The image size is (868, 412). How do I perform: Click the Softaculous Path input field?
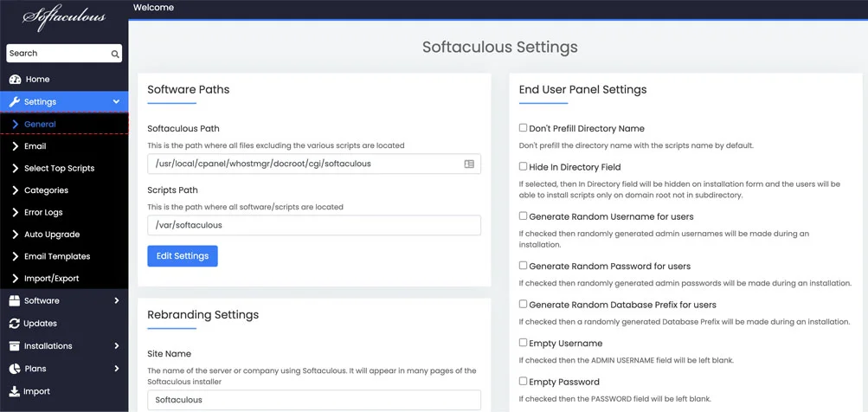[314, 164]
